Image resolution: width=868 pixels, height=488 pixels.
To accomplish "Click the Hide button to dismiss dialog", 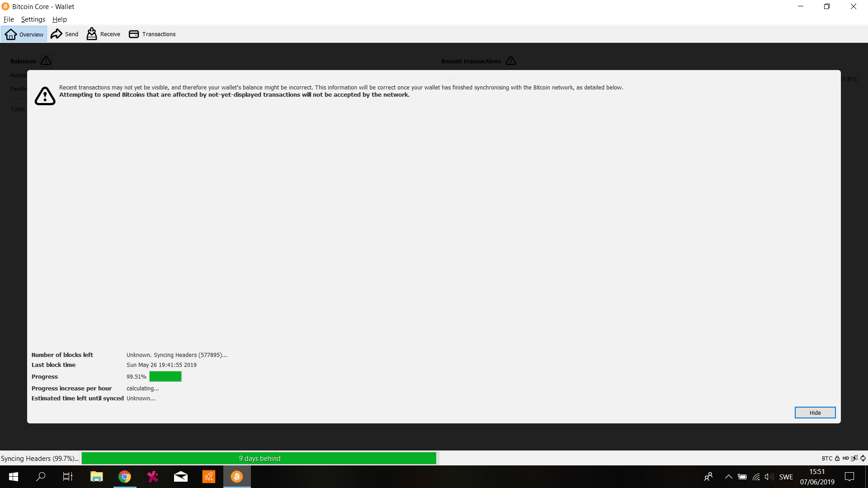I will coord(815,413).
